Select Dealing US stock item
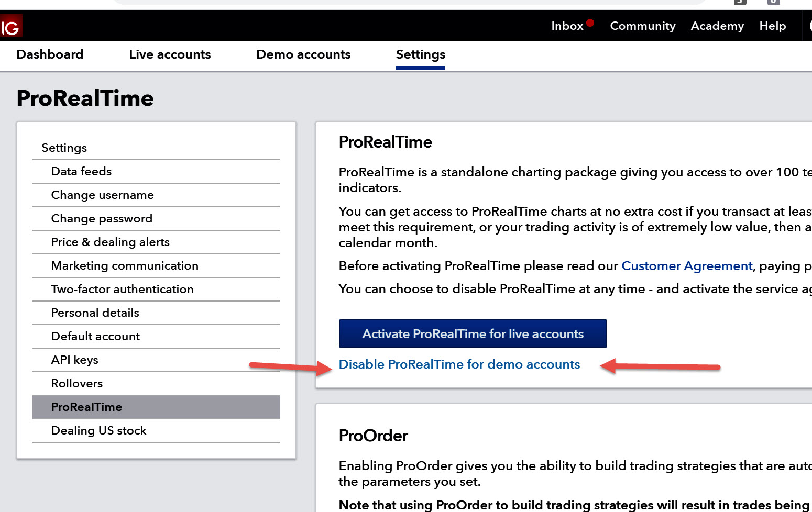812x512 pixels. tap(98, 430)
